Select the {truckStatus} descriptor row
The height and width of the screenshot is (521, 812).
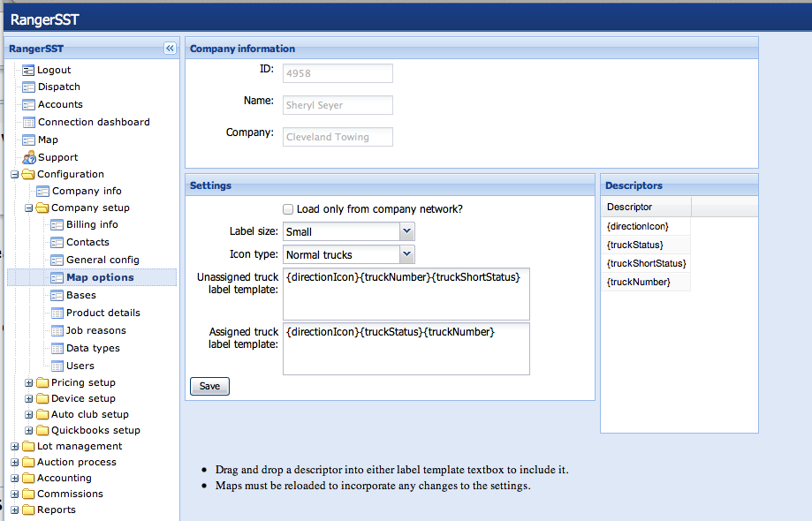[635, 245]
